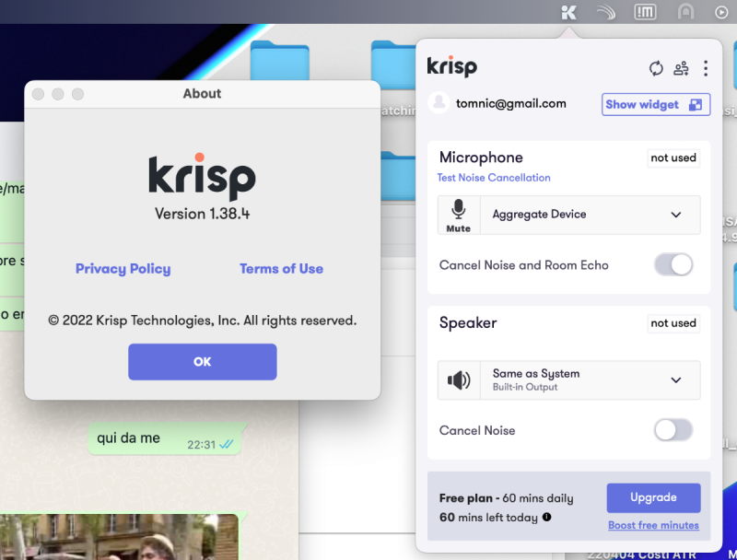The width and height of the screenshot is (737, 560).
Task: Click the Krisp logo in the About dialog
Action: pyautogui.click(x=203, y=177)
